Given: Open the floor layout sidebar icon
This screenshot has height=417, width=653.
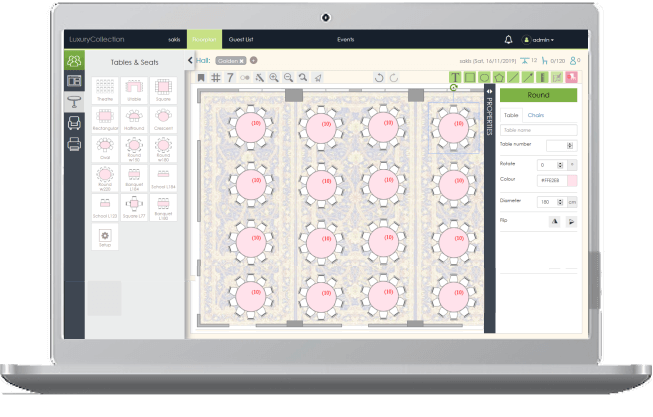Looking at the screenshot, I should pyautogui.click(x=74, y=81).
